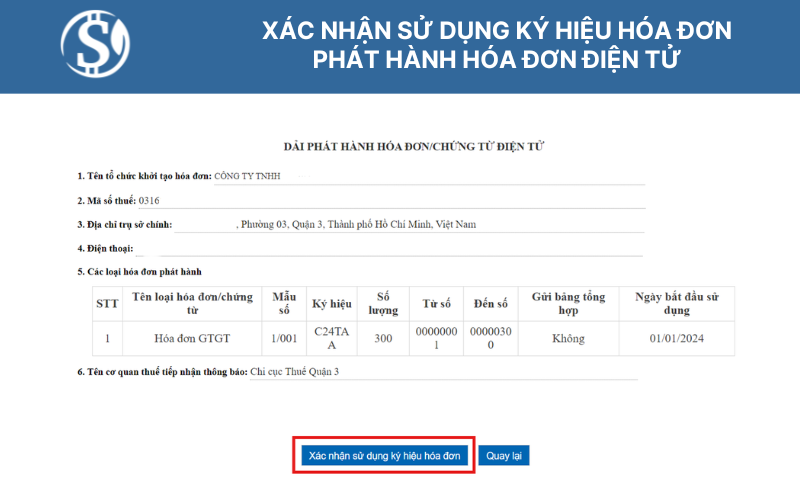
Task: Select invoice symbol 'C24TAA' cell
Action: pyautogui.click(x=332, y=338)
